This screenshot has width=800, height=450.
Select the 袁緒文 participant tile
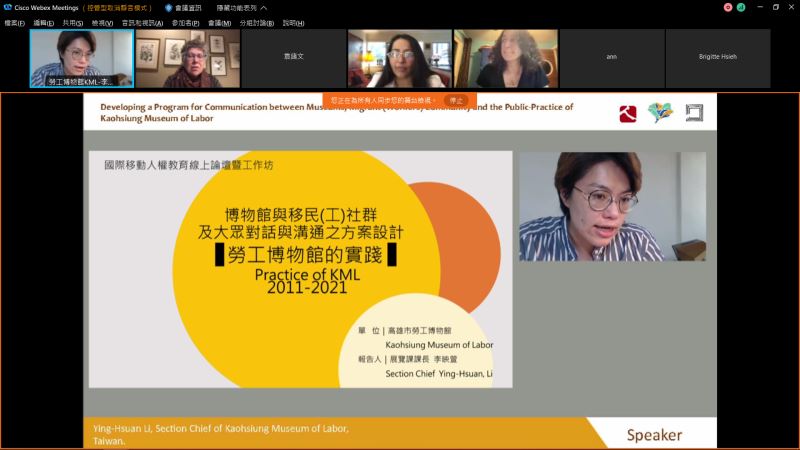tap(293, 58)
